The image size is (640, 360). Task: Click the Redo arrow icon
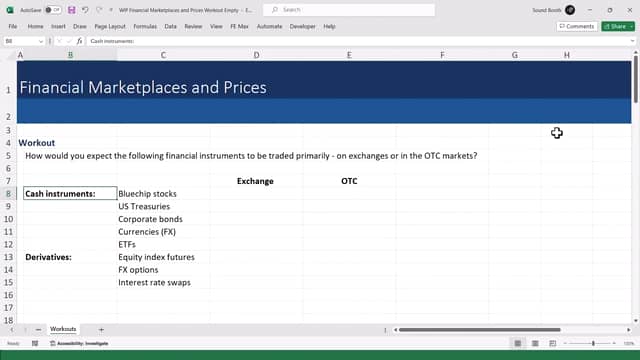[99, 10]
